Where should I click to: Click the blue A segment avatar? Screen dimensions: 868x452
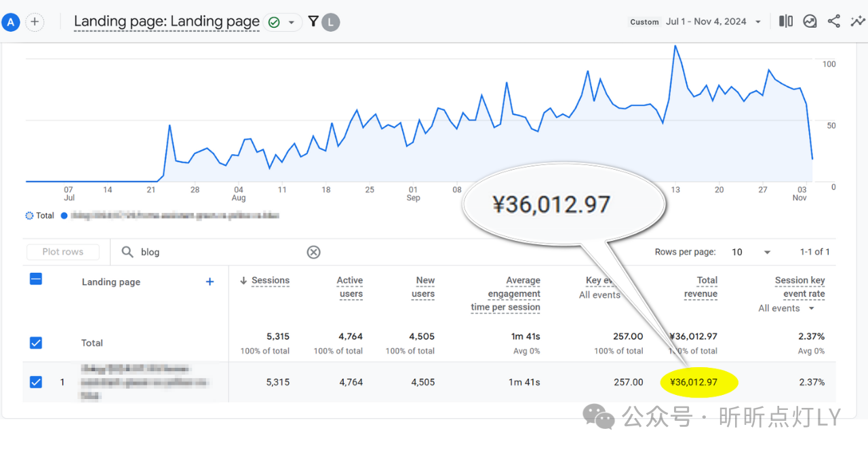(x=11, y=22)
